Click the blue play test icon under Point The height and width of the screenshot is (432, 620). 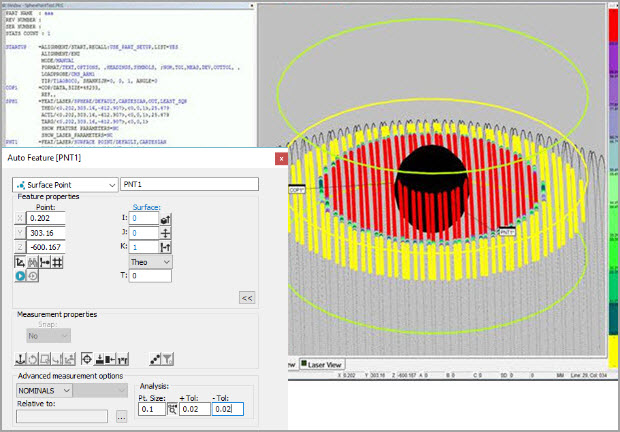tap(20, 276)
